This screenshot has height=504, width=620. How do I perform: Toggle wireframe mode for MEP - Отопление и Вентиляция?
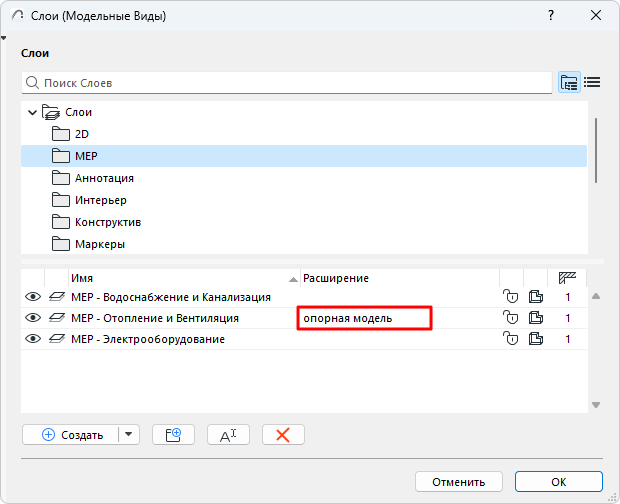(536, 318)
